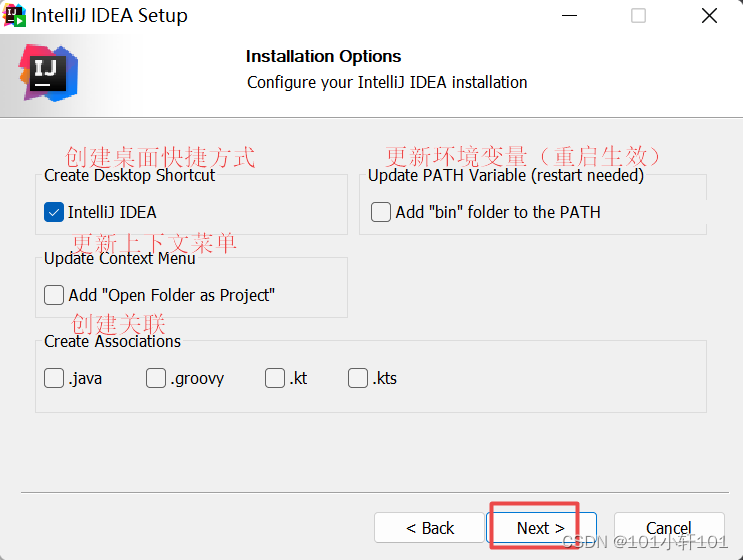Associate .java files with IntelliJ IDEA
743x560 pixels.
[54, 378]
